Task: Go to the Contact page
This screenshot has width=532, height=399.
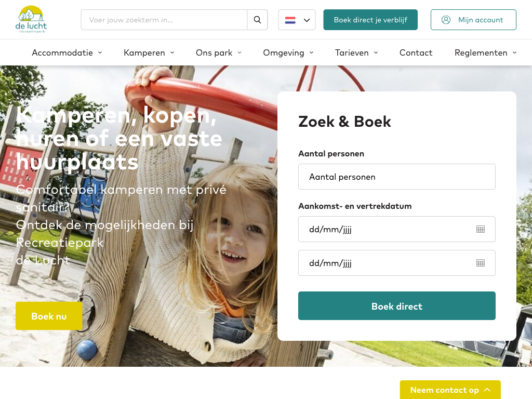Action: point(416,52)
